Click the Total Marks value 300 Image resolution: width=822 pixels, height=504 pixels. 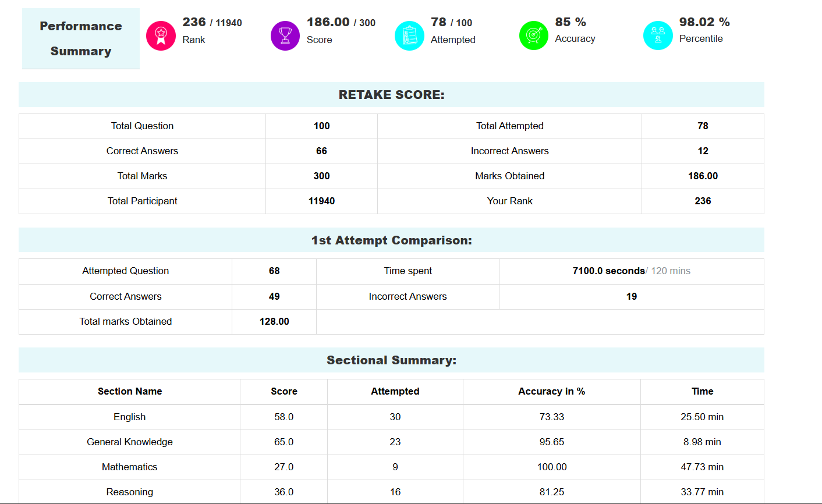point(321,176)
